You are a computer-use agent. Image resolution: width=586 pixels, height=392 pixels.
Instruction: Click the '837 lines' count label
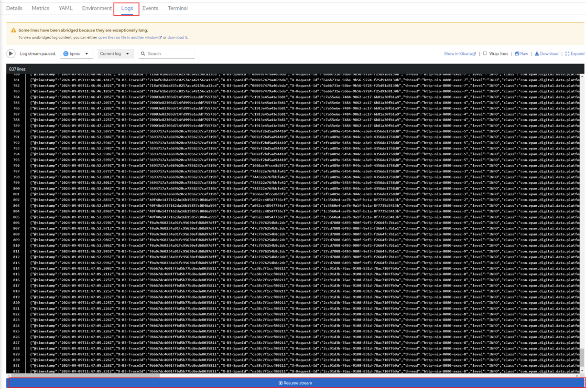[17, 69]
